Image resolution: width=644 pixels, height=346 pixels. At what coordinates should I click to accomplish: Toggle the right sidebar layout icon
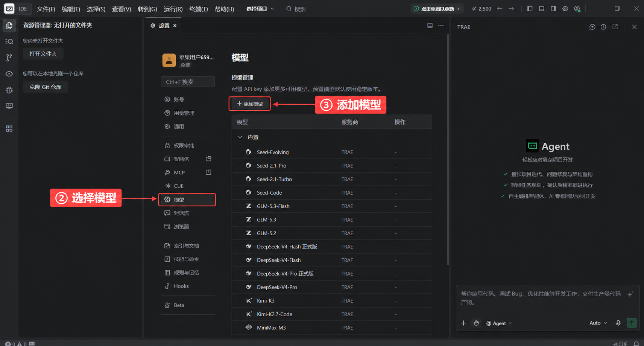click(553, 9)
